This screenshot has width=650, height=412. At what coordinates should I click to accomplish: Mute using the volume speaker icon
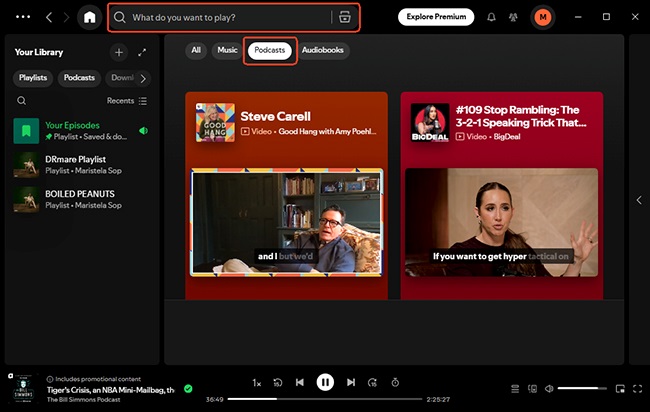pyautogui.click(x=549, y=389)
